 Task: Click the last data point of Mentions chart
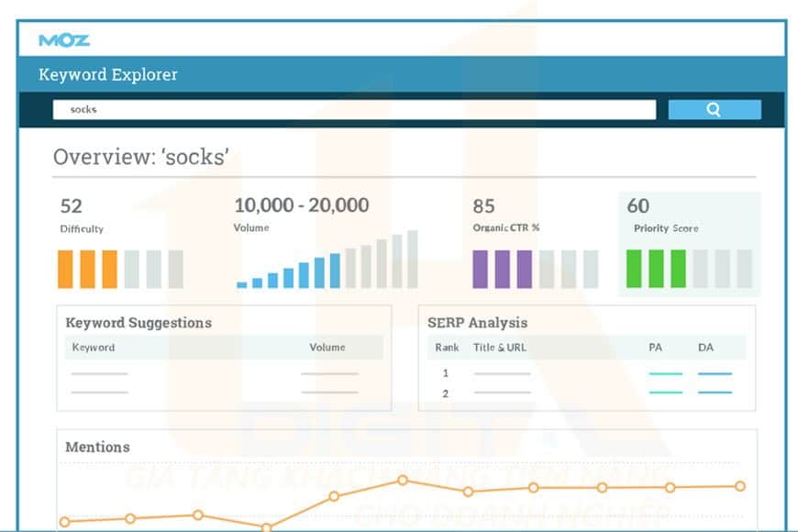click(740, 486)
